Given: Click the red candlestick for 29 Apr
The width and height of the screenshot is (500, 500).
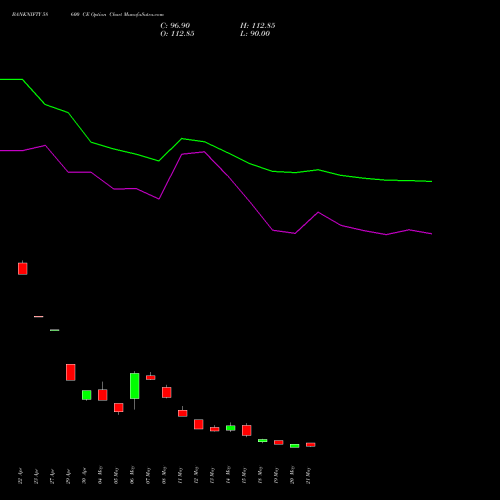Looking at the screenshot, I should [x=71, y=372].
